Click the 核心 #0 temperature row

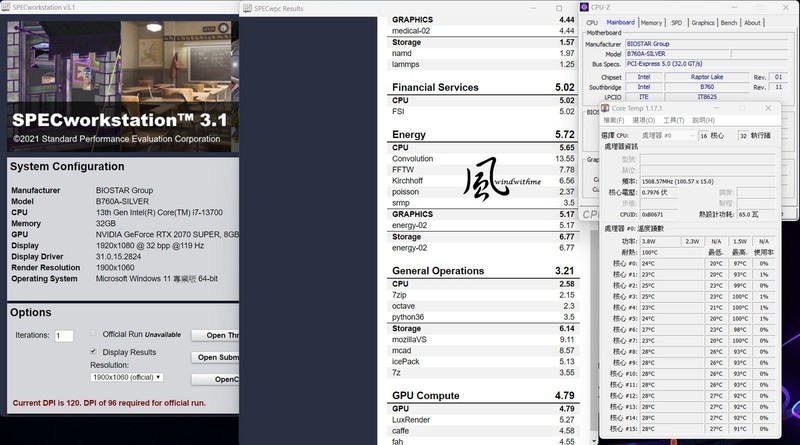point(693,263)
